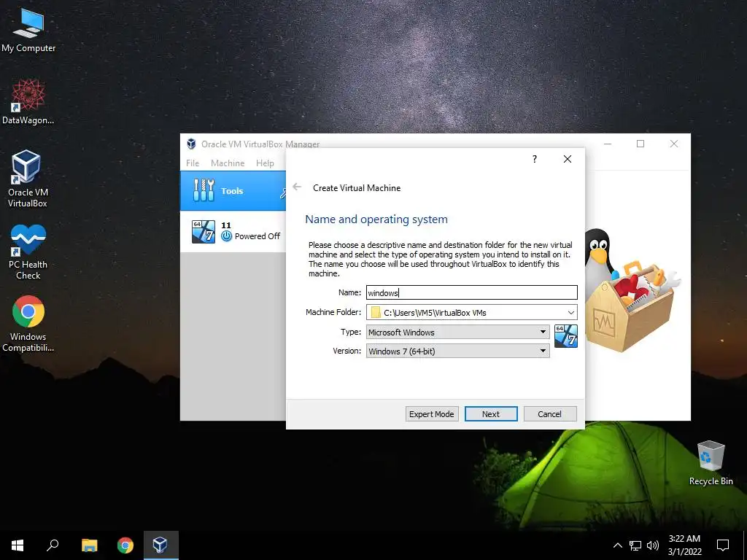Click the Next button
This screenshot has width=747, height=560.
pyautogui.click(x=491, y=414)
